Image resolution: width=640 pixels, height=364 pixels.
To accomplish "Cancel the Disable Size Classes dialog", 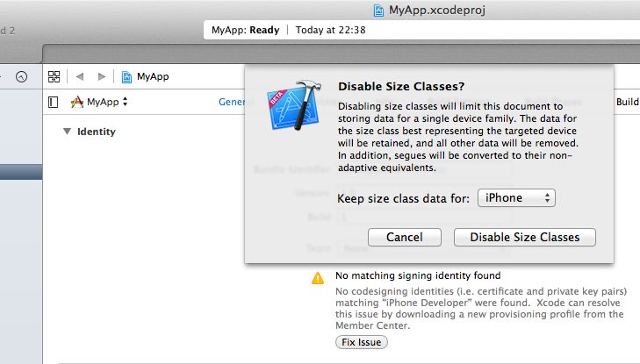I will pos(405,237).
